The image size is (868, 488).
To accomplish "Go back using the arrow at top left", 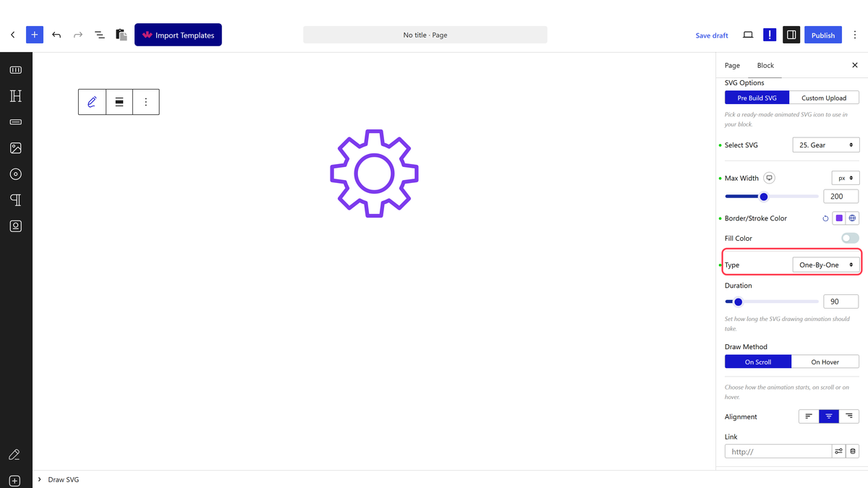I will (x=12, y=35).
